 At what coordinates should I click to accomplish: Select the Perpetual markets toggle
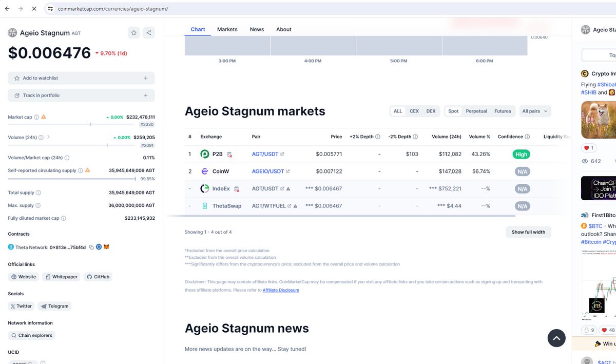pos(476,111)
